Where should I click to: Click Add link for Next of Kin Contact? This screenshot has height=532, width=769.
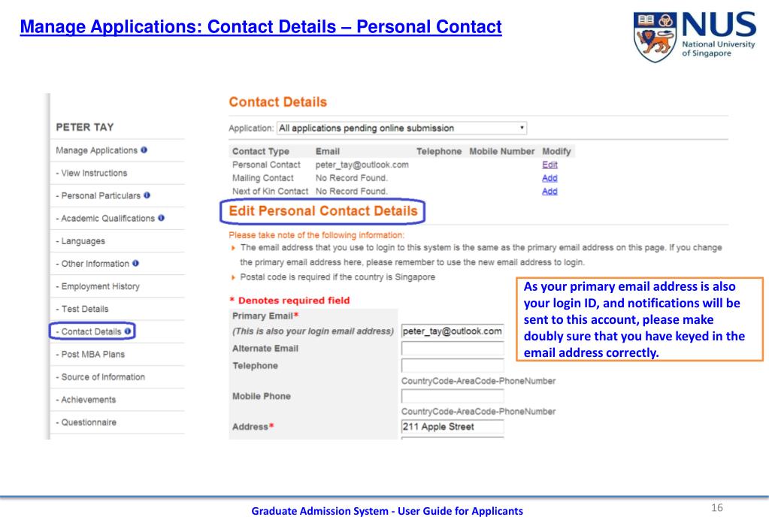pyautogui.click(x=550, y=191)
